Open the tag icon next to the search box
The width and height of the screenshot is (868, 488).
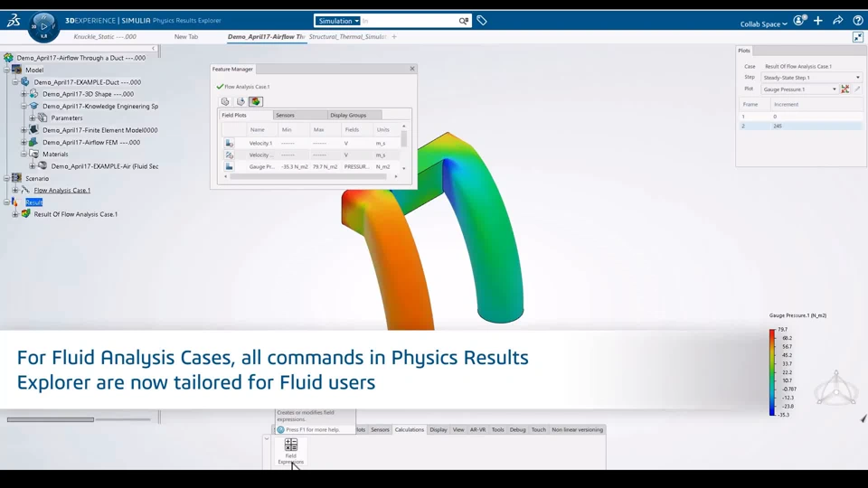pyautogui.click(x=482, y=21)
